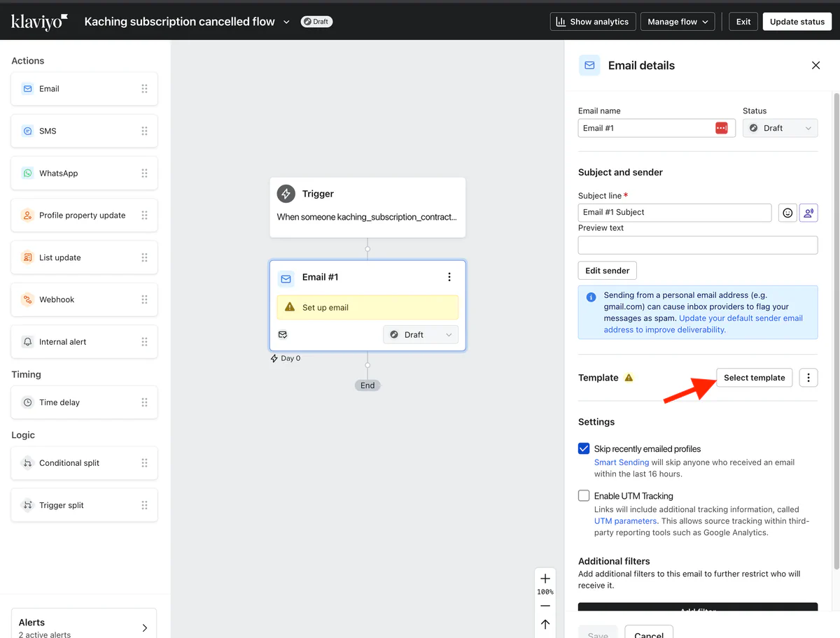Open Draft status dropdown on Email #1 node
Image resolution: width=840 pixels, height=638 pixels.
421,334
